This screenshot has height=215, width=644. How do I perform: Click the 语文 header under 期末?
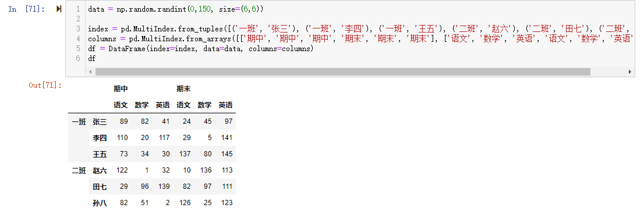(183, 105)
